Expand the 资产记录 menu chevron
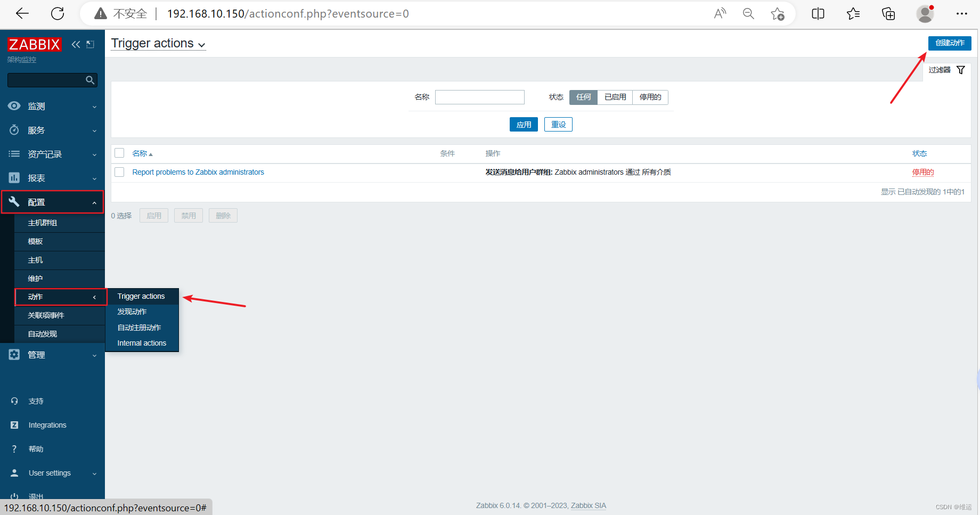The height and width of the screenshot is (515, 980). tap(94, 154)
